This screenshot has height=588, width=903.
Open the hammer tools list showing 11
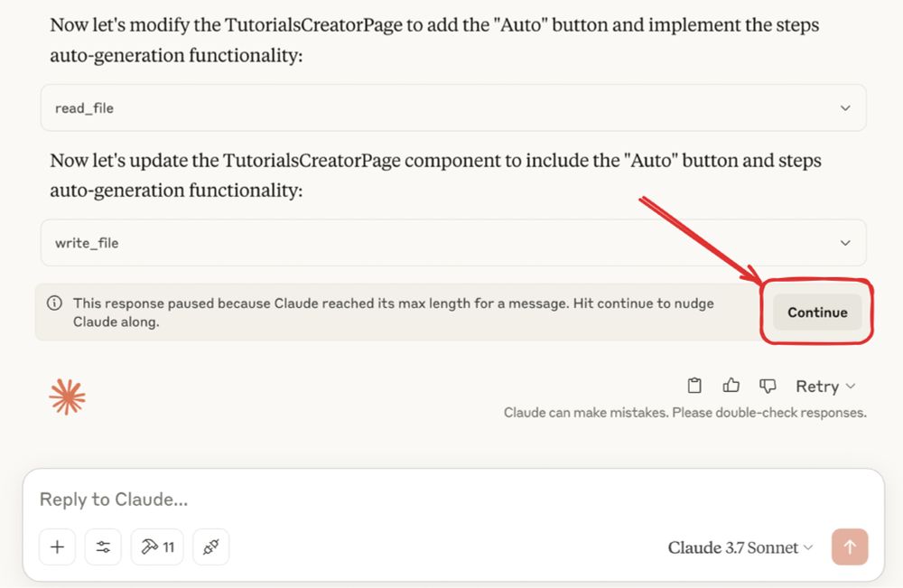click(157, 546)
